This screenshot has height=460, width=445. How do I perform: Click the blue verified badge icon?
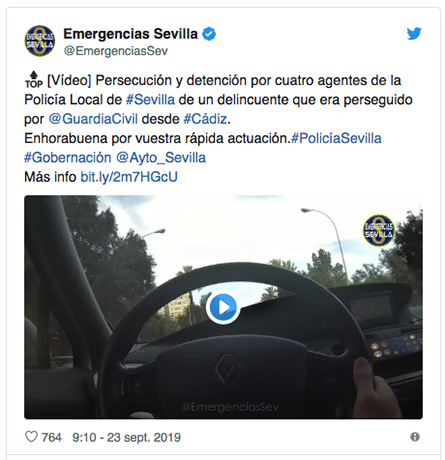[x=209, y=34]
